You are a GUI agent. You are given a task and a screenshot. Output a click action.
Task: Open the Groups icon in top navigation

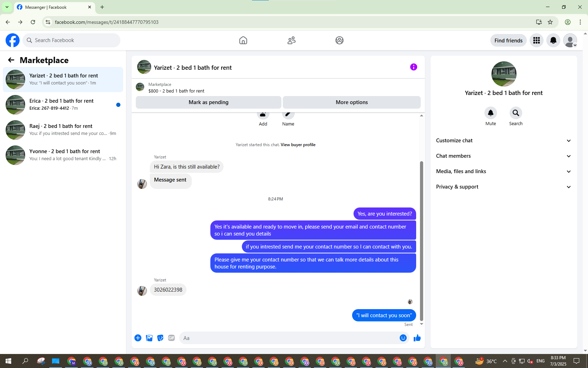point(339,40)
